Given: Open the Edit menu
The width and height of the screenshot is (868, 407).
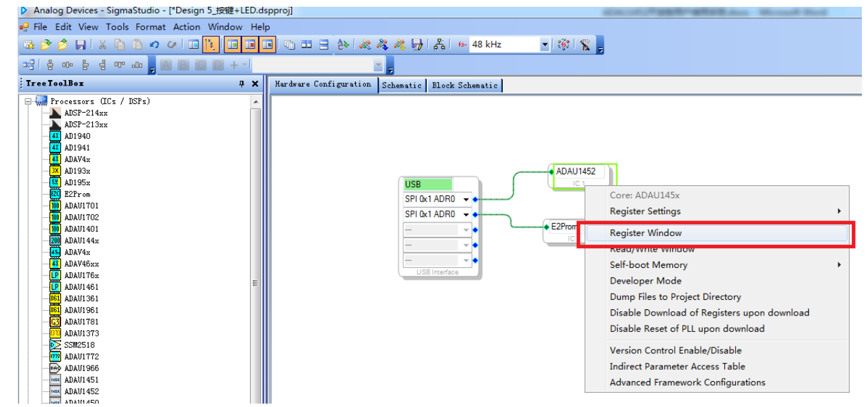Looking at the screenshot, I should click(64, 27).
